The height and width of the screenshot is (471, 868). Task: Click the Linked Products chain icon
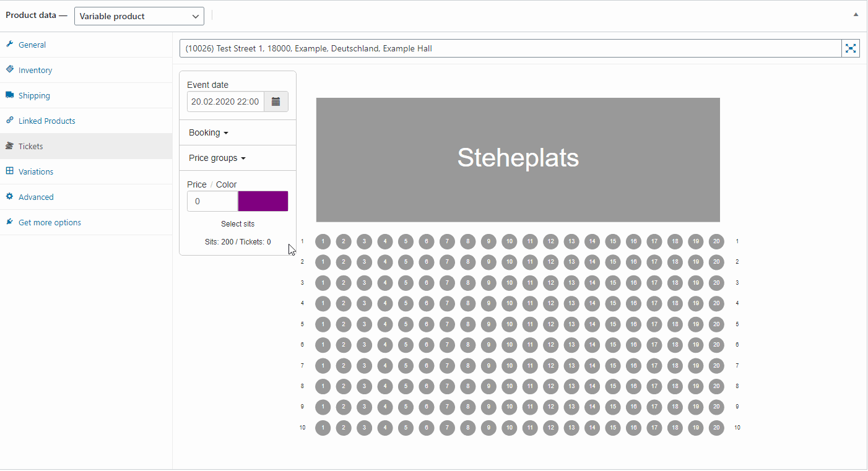point(9,121)
